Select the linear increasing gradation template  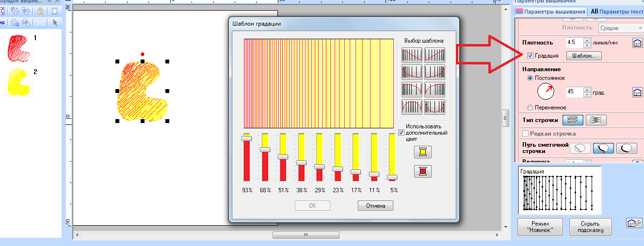point(435,55)
